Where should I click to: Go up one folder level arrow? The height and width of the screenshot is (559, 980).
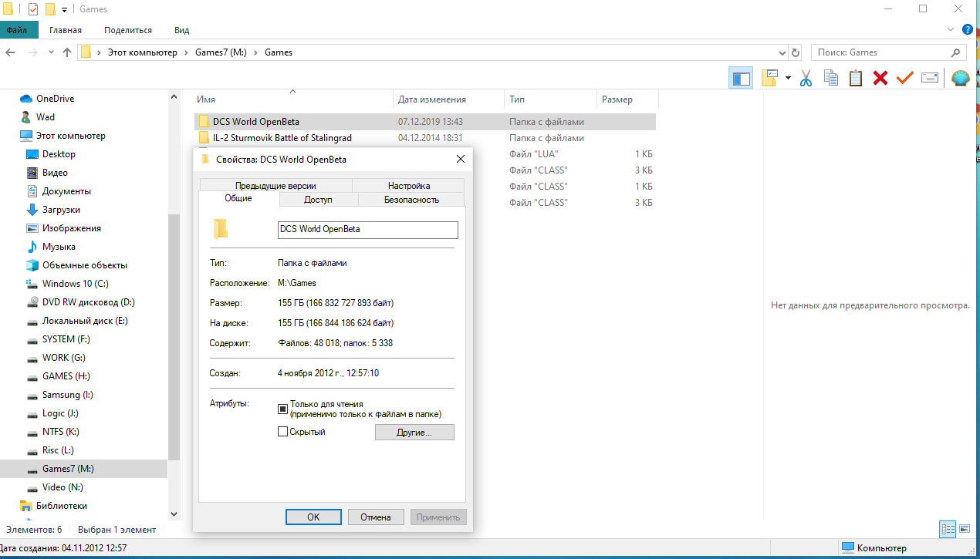pyautogui.click(x=67, y=52)
